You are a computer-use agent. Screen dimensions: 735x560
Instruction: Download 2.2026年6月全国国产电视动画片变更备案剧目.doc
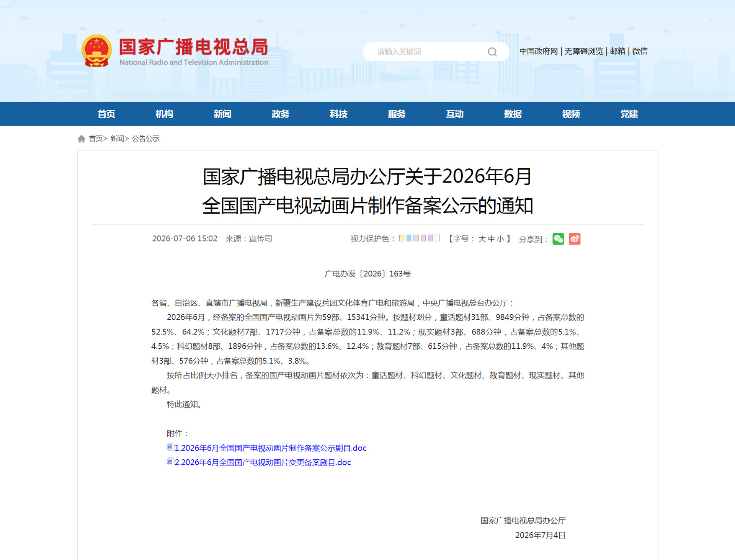point(263,462)
